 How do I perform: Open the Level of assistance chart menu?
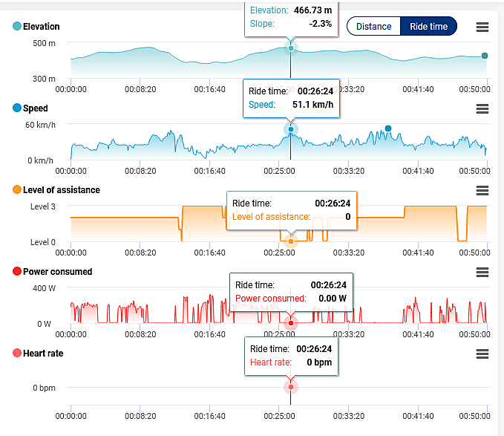click(x=482, y=190)
